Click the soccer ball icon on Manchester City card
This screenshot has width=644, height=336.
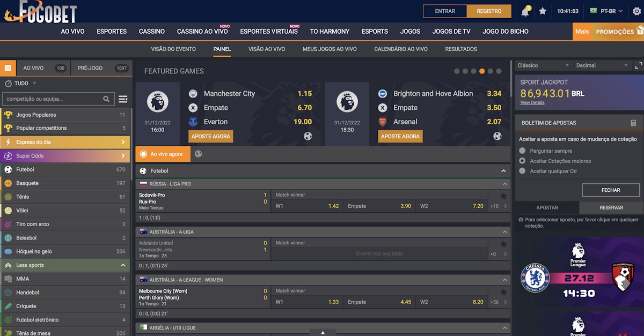pos(308,136)
